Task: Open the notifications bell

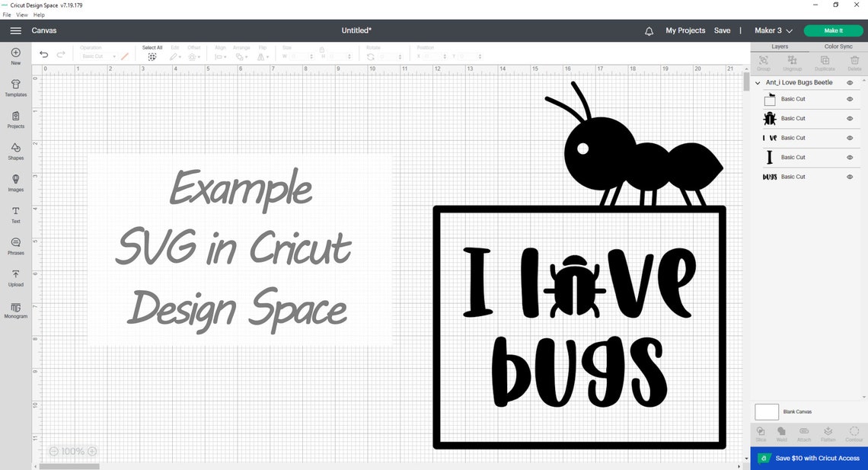Action: pos(649,30)
